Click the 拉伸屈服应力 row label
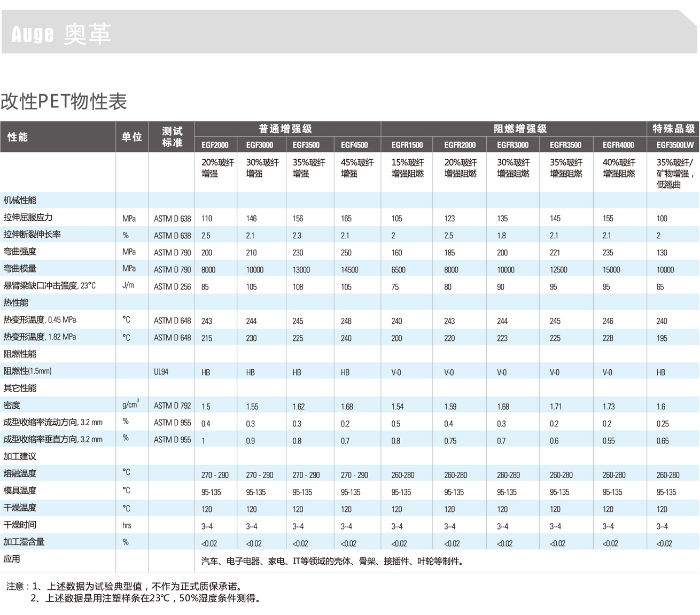This screenshot has height=615, width=700. tap(28, 217)
